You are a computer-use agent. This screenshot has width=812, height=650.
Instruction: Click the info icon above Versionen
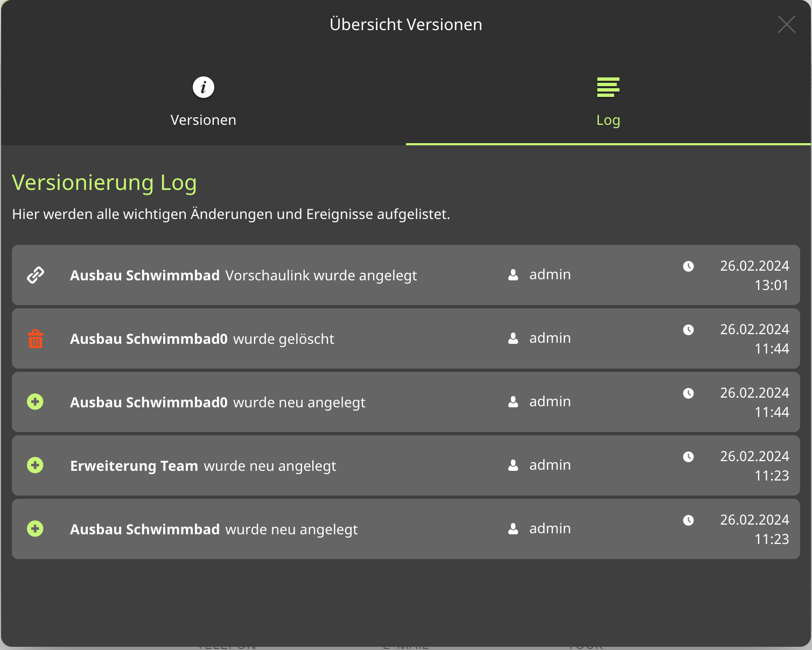pyautogui.click(x=204, y=87)
